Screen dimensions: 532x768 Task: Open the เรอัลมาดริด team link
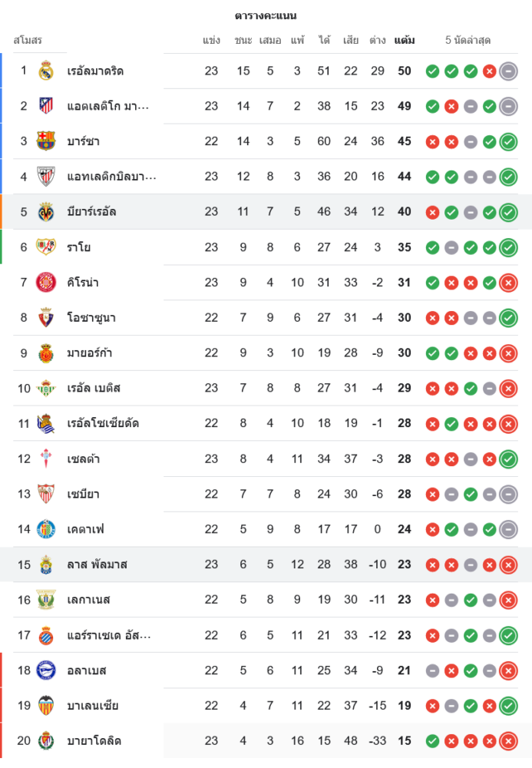click(95, 71)
